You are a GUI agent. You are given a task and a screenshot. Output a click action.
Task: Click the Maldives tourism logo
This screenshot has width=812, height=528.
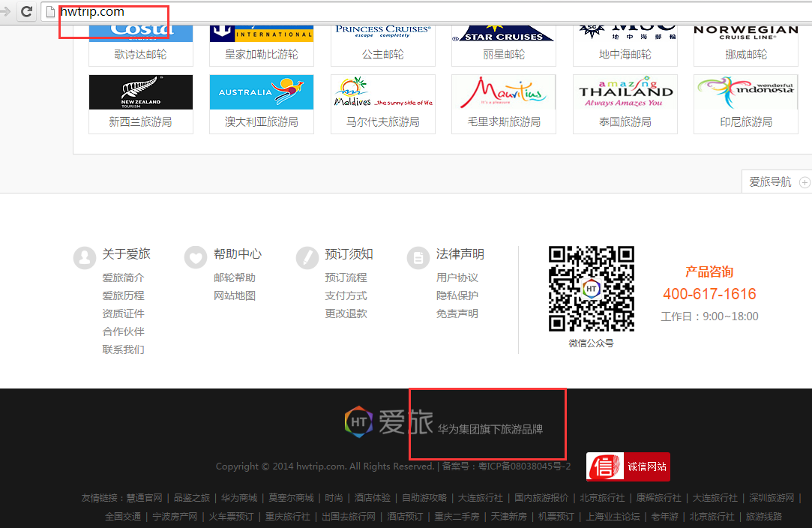(x=382, y=92)
